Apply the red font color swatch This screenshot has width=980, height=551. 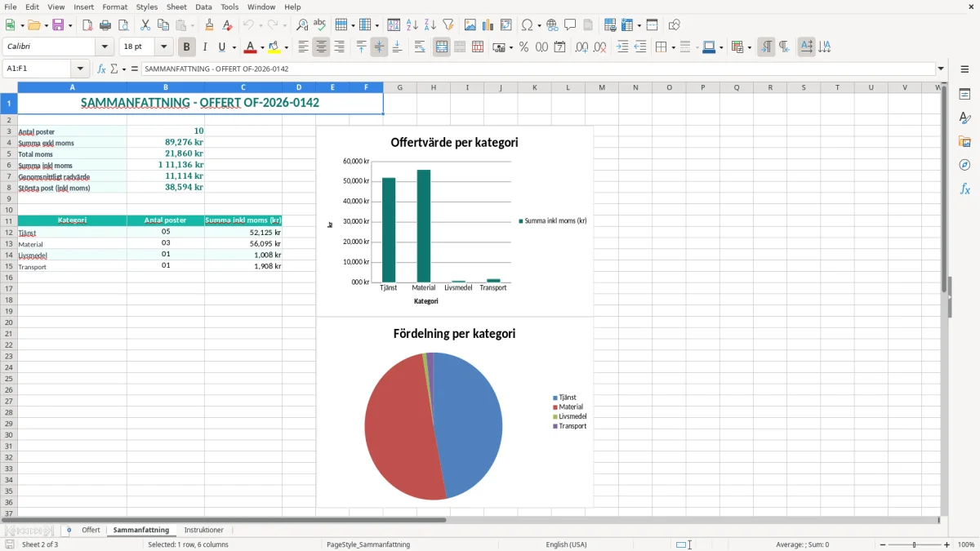250,47
